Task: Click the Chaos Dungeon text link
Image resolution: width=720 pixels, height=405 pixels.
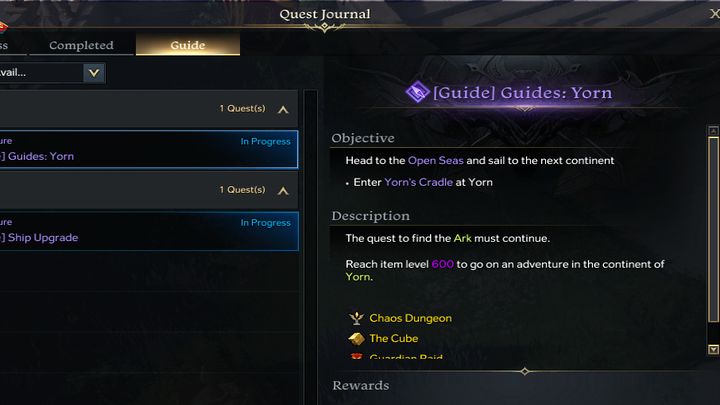Action: pos(410,318)
